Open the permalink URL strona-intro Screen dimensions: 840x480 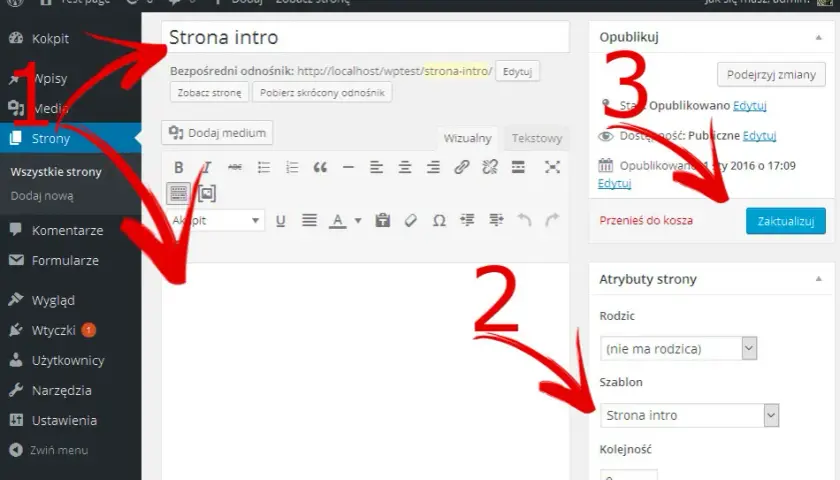[x=394, y=71]
